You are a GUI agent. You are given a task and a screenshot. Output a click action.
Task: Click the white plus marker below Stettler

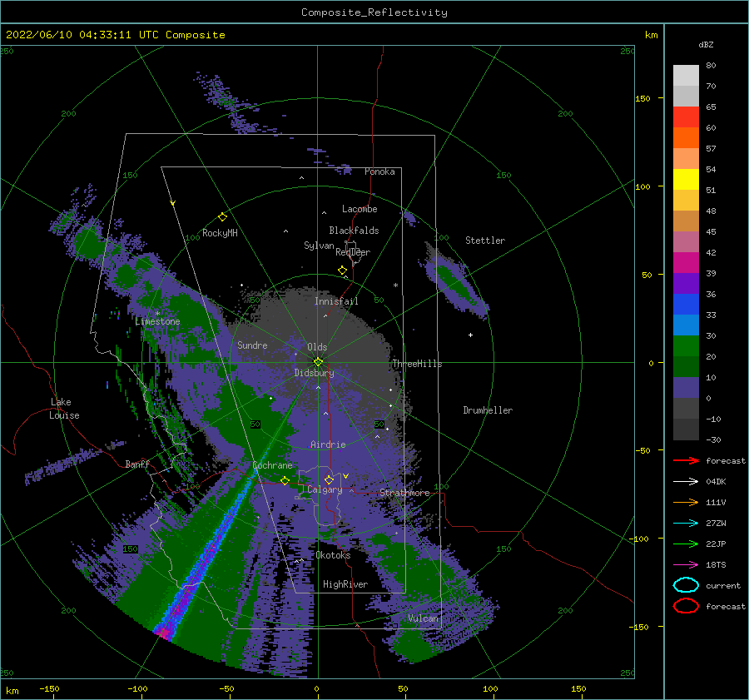pyautogui.click(x=470, y=335)
